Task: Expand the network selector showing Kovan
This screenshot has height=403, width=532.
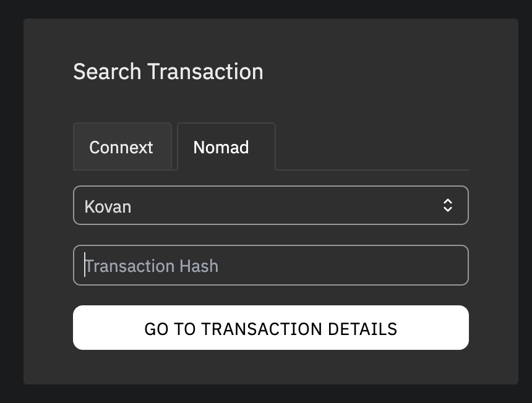Action: click(x=270, y=206)
